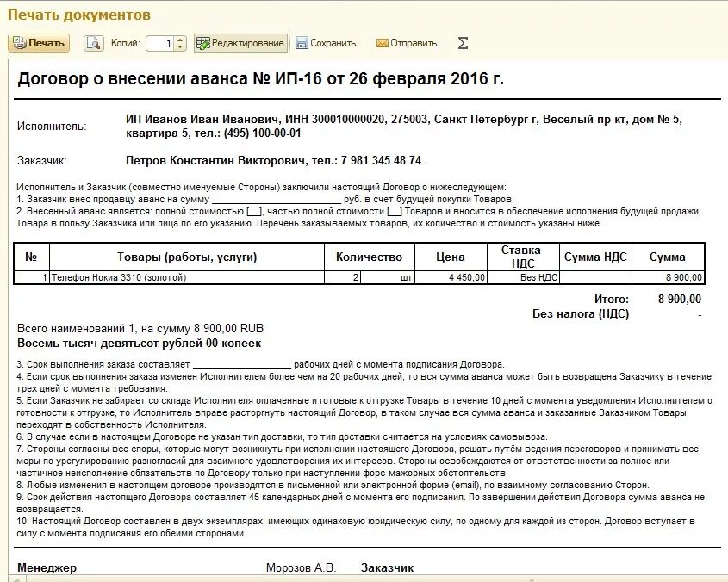728x582 pixels.
Task: Click the Ставка НДС column header
Action: point(523,257)
